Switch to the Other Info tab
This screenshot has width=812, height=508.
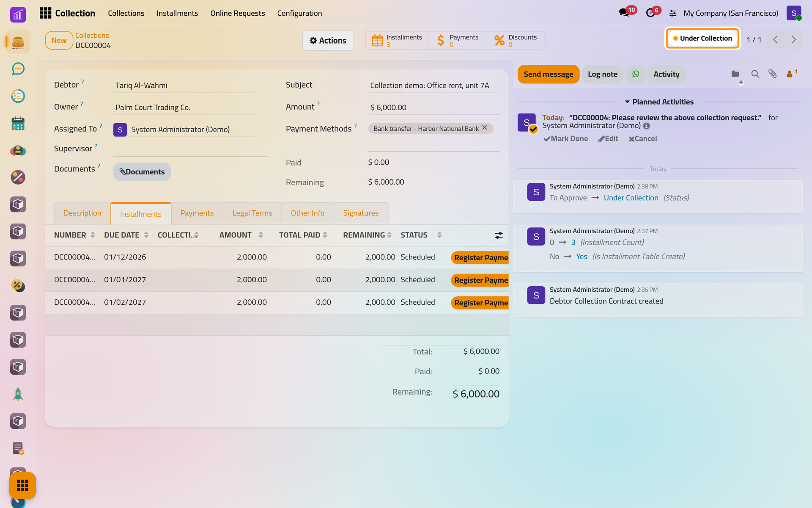[307, 213]
